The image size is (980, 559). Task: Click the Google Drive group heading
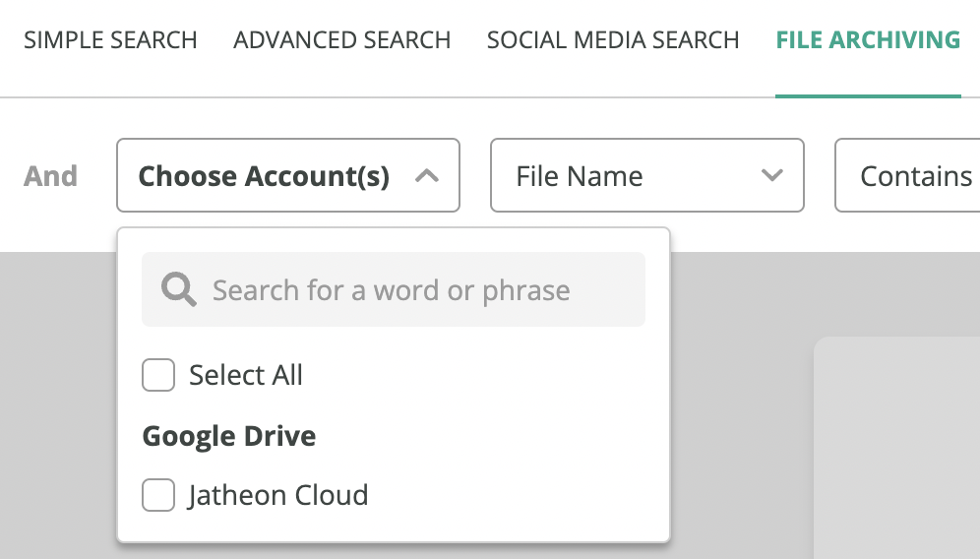click(x=228, y=436)
